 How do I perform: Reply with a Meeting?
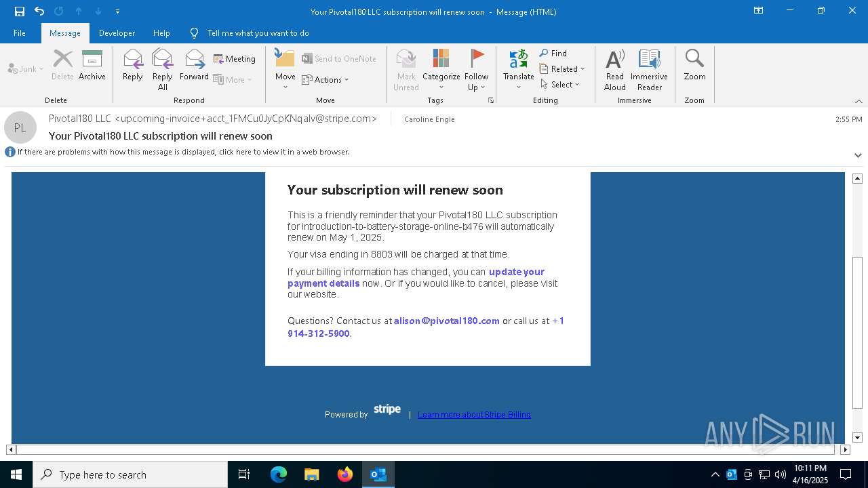point(235,59)
